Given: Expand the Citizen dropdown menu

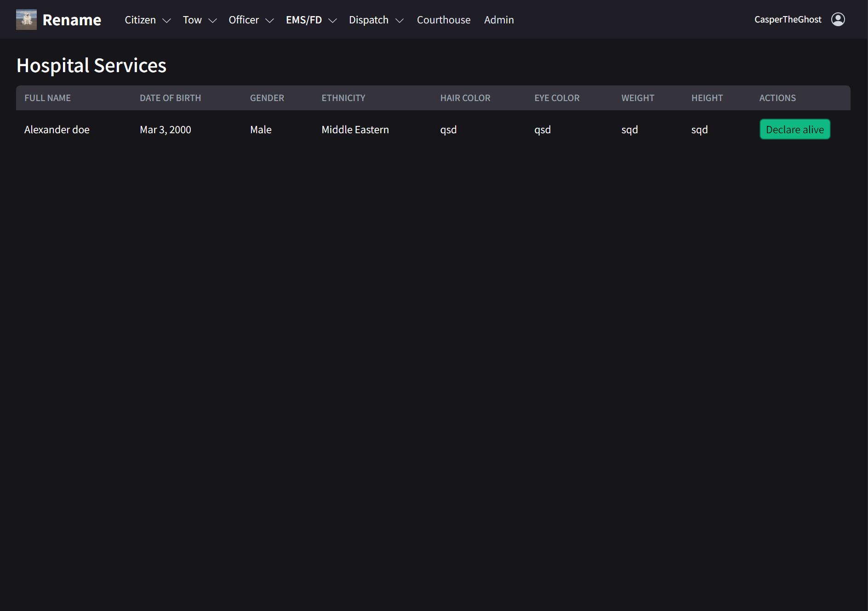Looking at the screenshot, I should [x=147, y=20].
